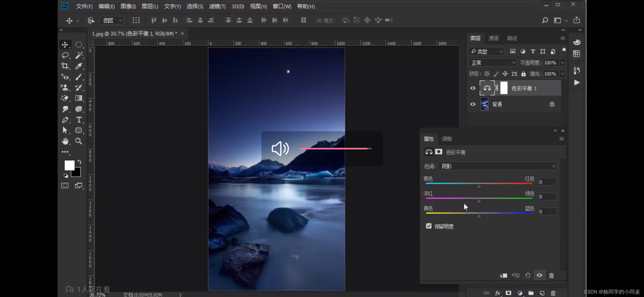Swap foreground and background colors
644x297 pixels.
coord(80,162)
